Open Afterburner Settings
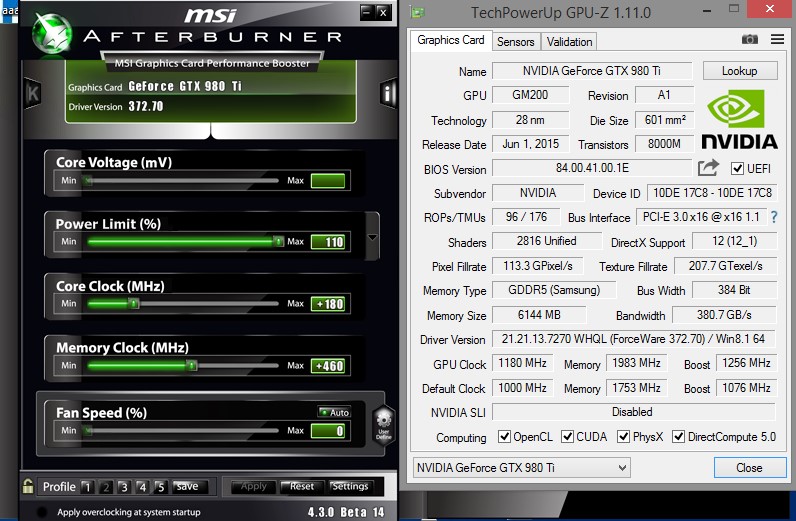796x521 pixels. point(350,486)
